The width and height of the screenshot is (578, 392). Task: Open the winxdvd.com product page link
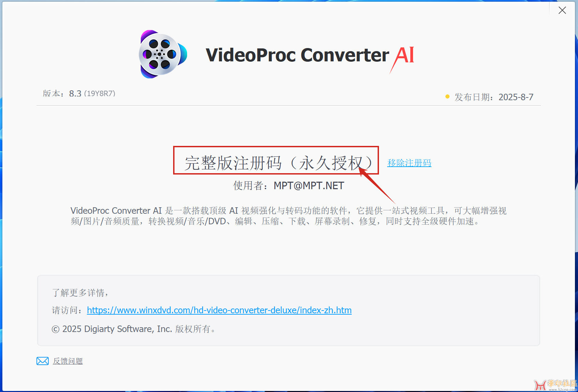tap(219, 310)
